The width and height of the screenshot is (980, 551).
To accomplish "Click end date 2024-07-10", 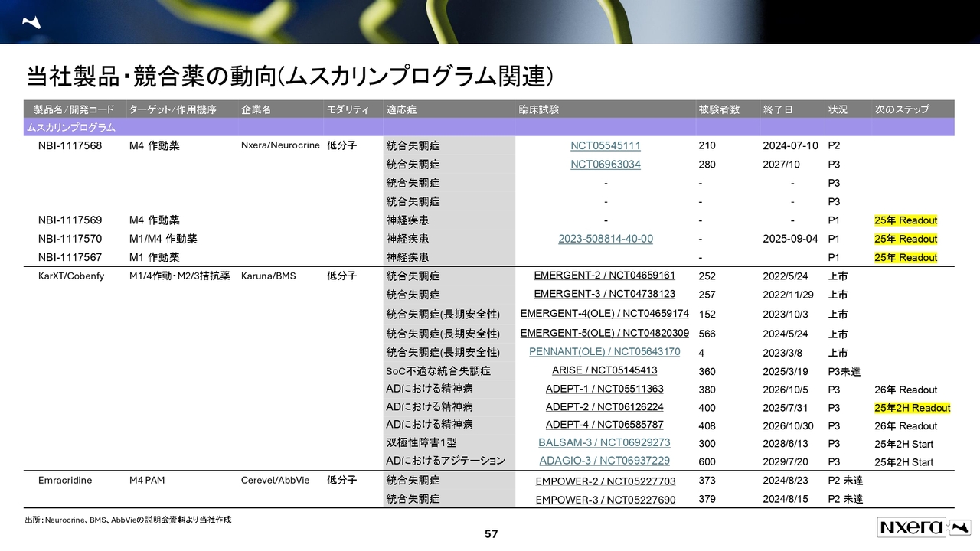I will (x=790, y=145).
